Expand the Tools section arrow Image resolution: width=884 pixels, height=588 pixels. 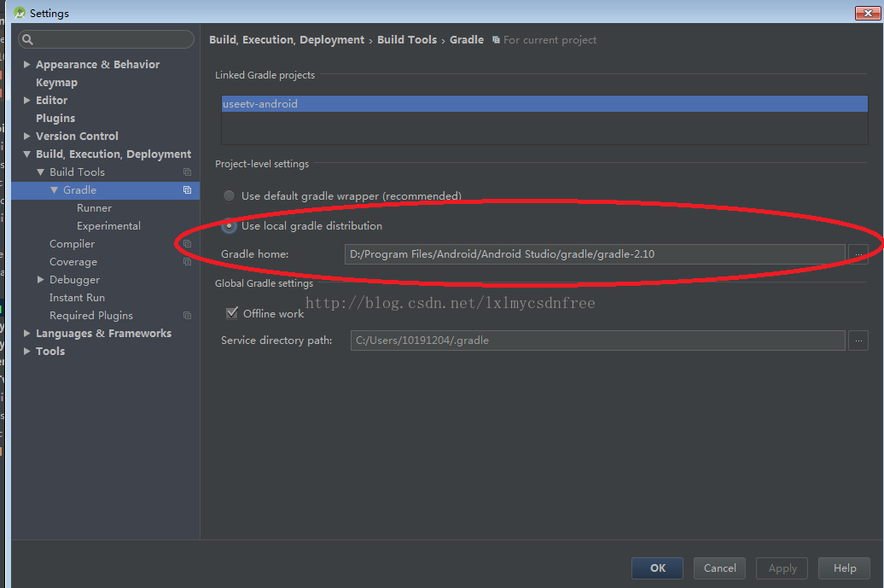pyautogui.click(x=26, y=352)
